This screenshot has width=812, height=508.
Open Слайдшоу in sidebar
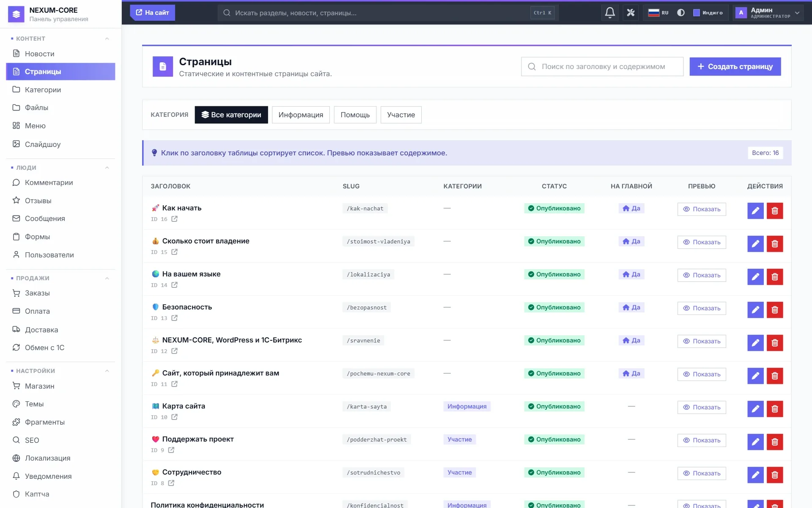[60, 144]
